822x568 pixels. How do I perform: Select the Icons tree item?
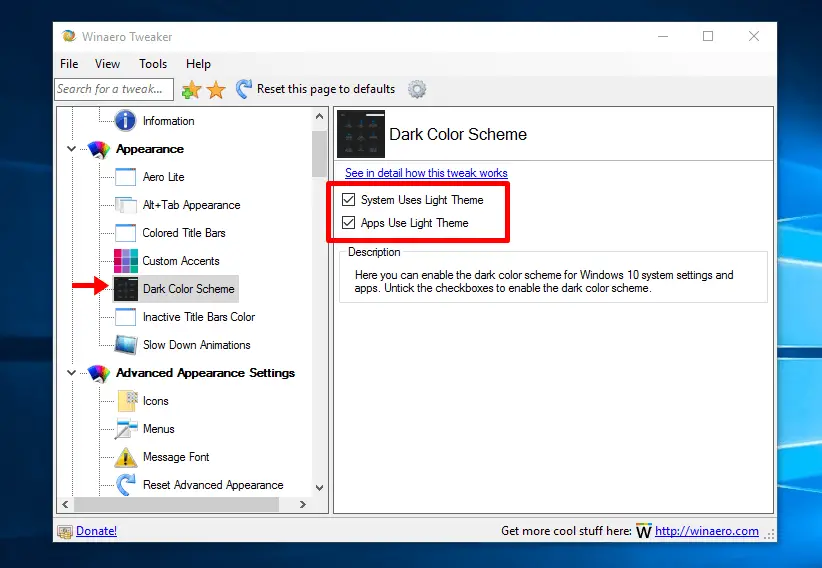click(156, 401)
